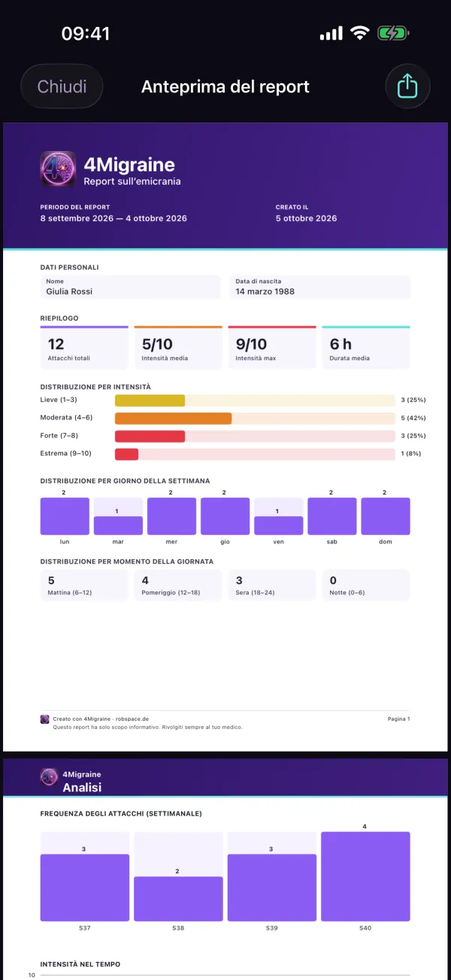Tap the Attacchi totali summary card
Screen dimensions: 451x980
pyautogui.click(x=84, y=348)
